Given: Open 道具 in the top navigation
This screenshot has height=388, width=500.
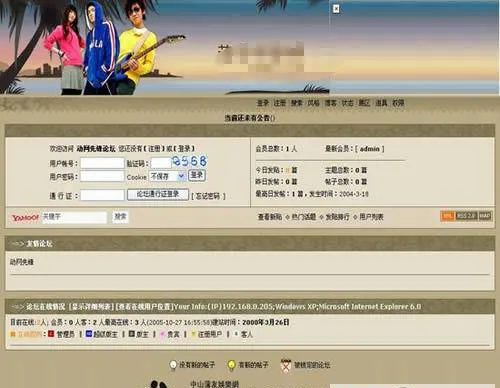Looking at the screenshot, I should 381,103.
